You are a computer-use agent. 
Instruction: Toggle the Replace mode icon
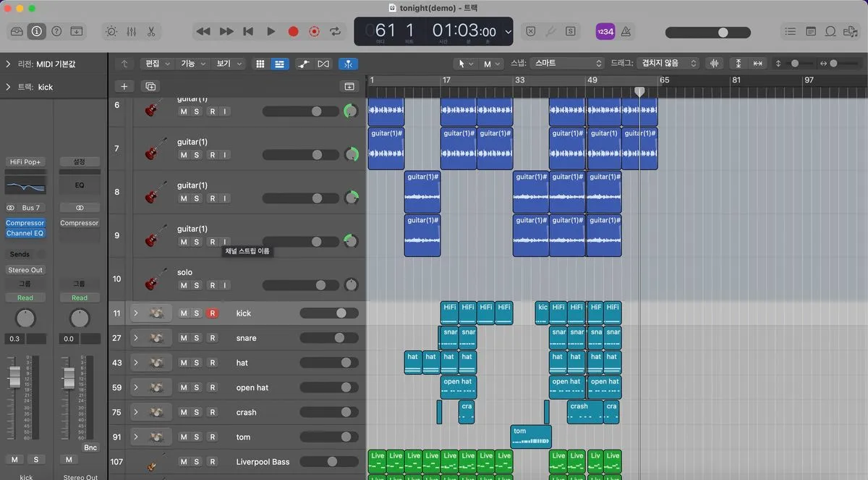pyautogui.click(x=530, y=31)
